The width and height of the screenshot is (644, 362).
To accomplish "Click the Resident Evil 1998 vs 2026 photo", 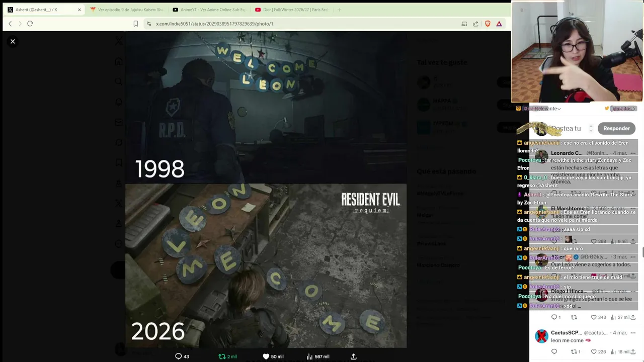I will click(266, 190).
